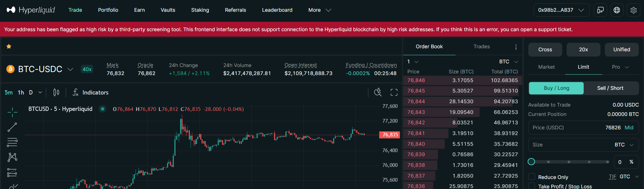Screen dimensions: 644x189
Task: Click the Cross margin mode button
Action: coord(545,50)
